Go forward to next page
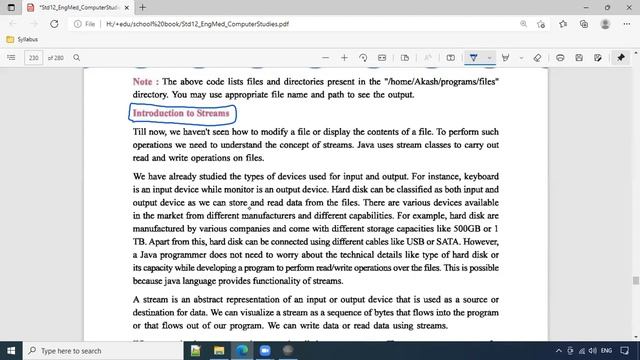The width and height of the screenshot is (640, 360). 33,24
